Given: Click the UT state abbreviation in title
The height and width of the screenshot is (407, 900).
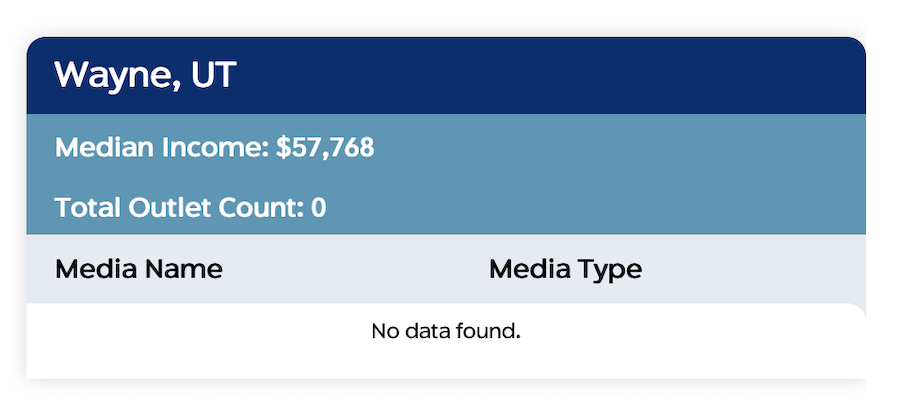Looking at the screenshot, I should click(x=214, y=75).
